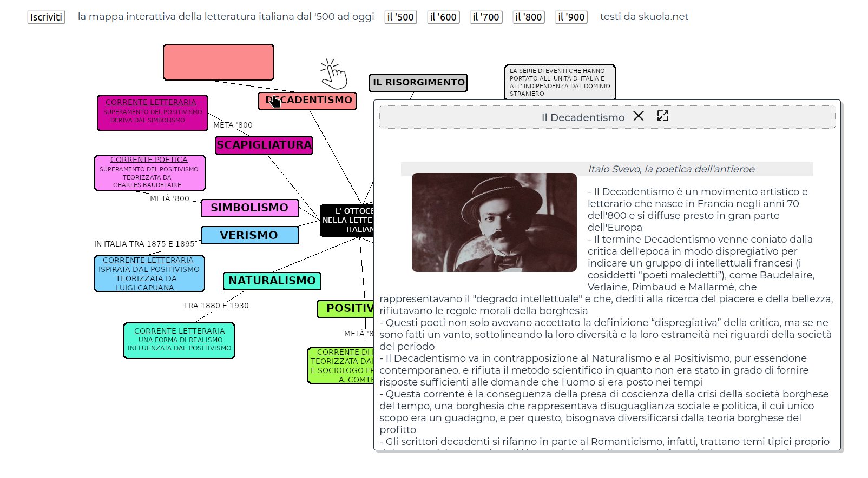The width and height of the screenshot is (868, 478).
Task: Select the SIMBOLISMO node
Action: point(249,208)
